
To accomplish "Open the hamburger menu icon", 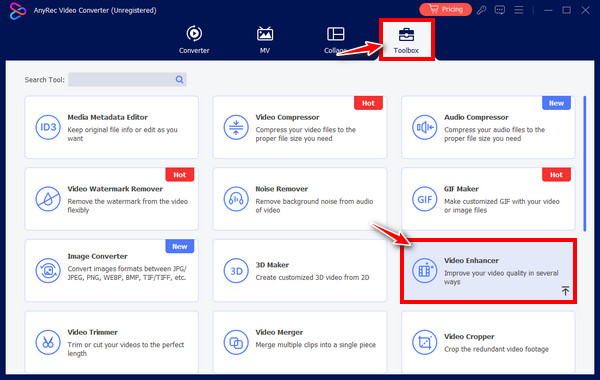I will coord(518,10).
